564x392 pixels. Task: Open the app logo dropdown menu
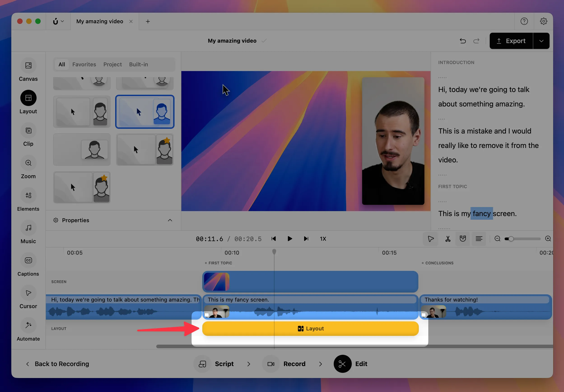click(58, 21)
